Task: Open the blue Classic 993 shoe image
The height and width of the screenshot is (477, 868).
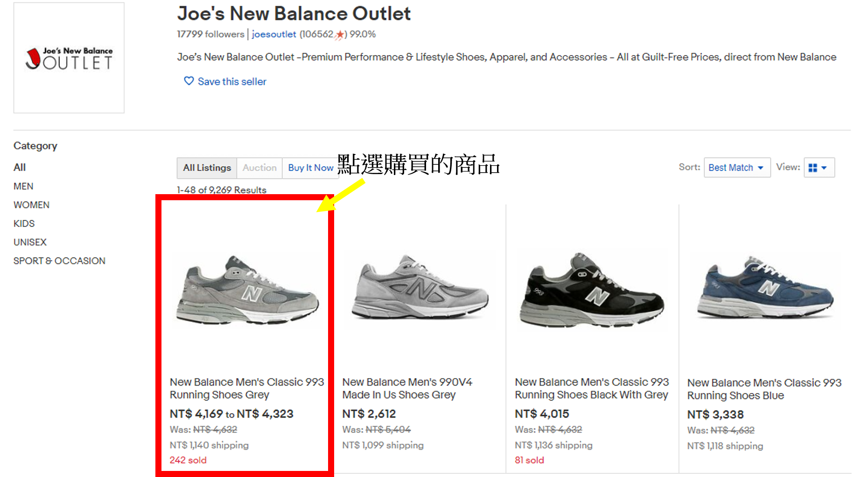Action: coord(764,289)
